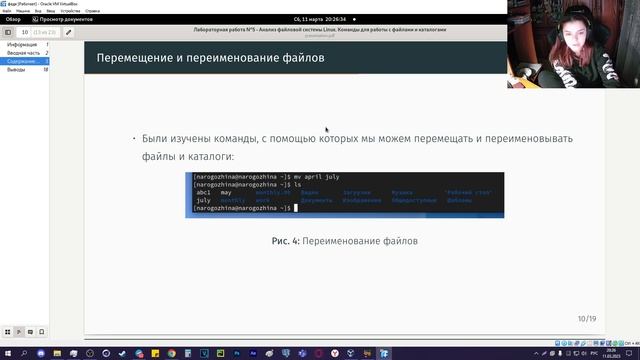
Task: Select Вводная часть outline entry
Action: click(x=24, y=53)
